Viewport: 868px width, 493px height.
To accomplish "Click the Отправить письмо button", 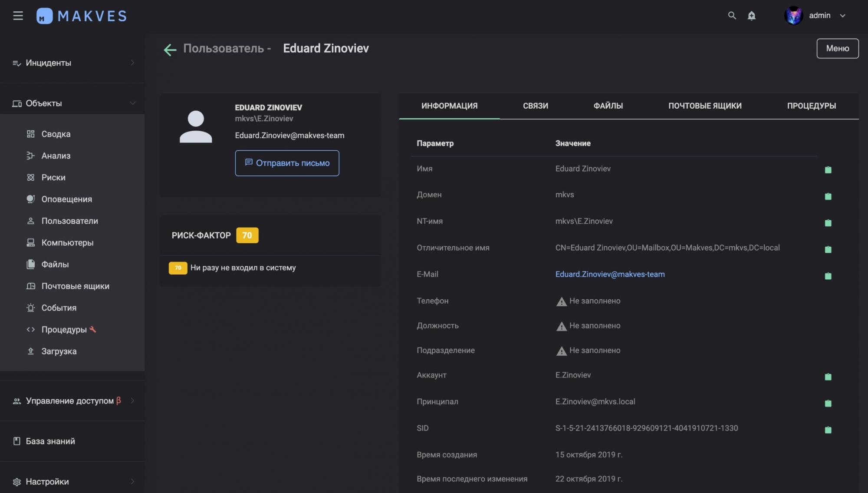I will 287,163.
